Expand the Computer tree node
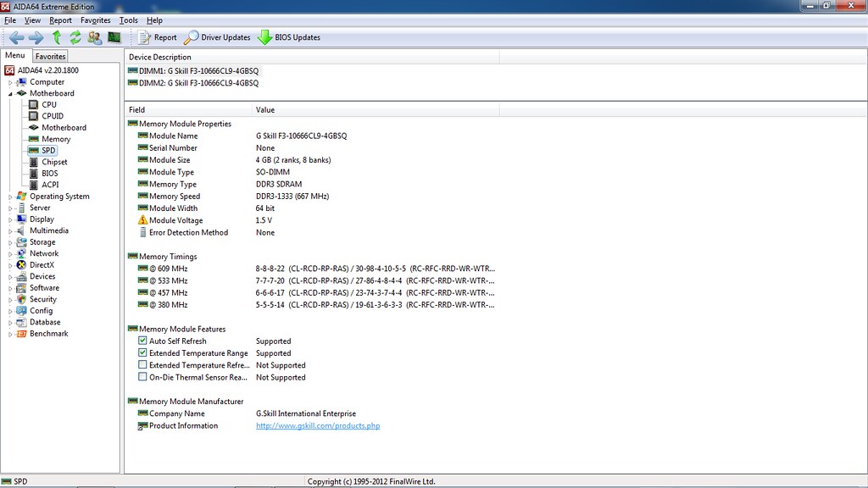The image size is (868, 488). (x=10, y=82)
